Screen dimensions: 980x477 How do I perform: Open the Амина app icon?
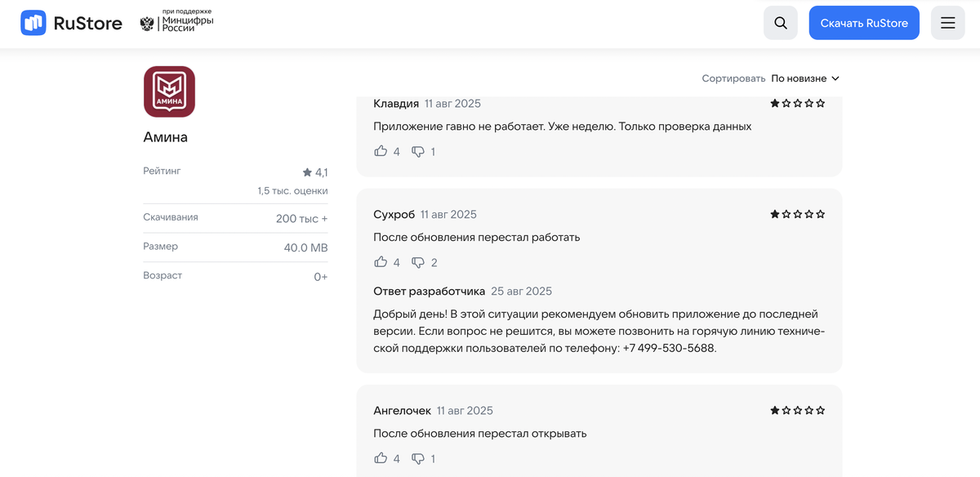pyautogui.click(x=169, y=91)
